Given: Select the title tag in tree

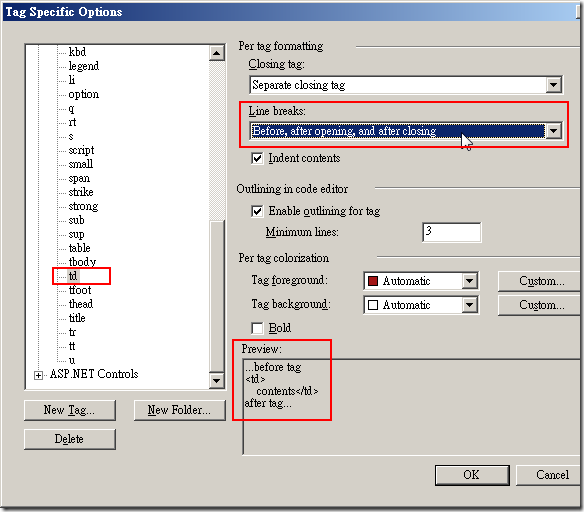Looking at the screenshot, I should (77, 318).
